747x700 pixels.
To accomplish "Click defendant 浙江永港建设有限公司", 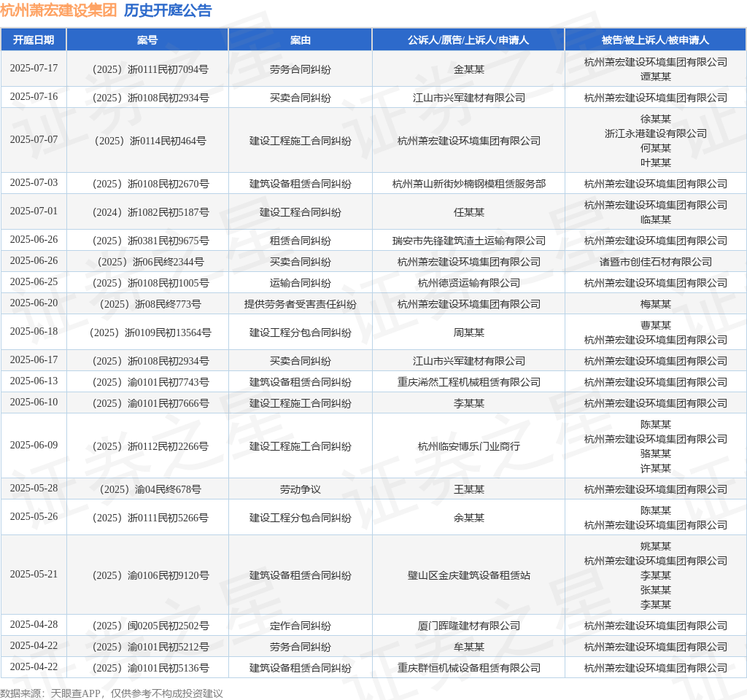I will 656,134.
